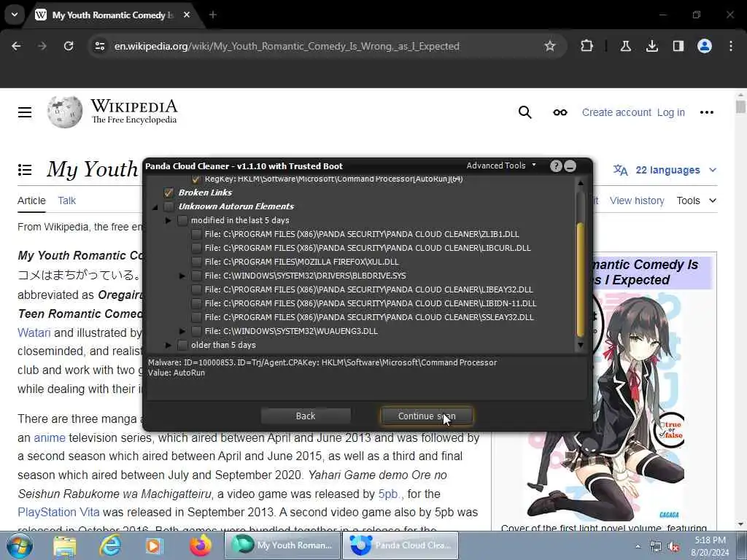Open Chrome downloads icon
The image size is (747, 560).
[x=651, y=46]
